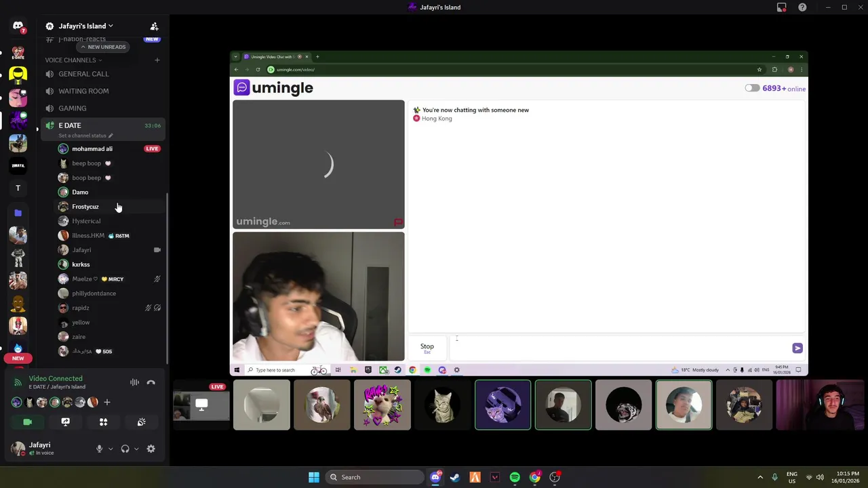Screen dimensions: 868x488
Task: Go back in the shared browser window
Action: 236,70
